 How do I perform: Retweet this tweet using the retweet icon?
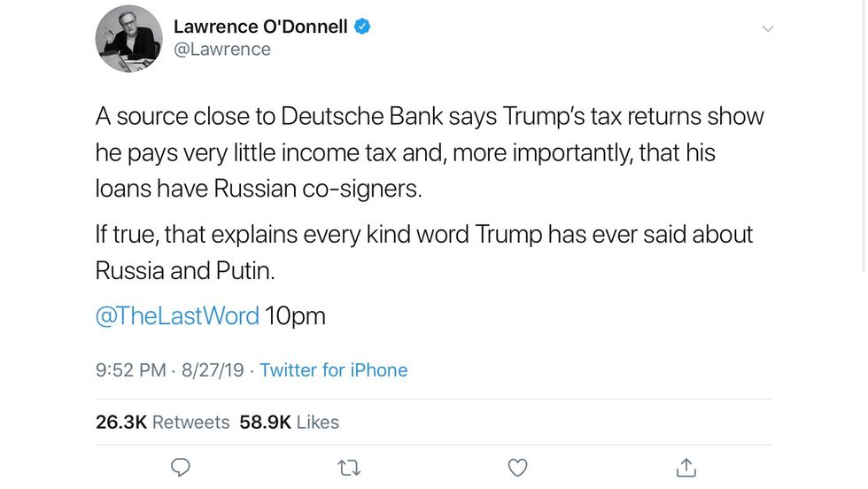pos(349,467)
